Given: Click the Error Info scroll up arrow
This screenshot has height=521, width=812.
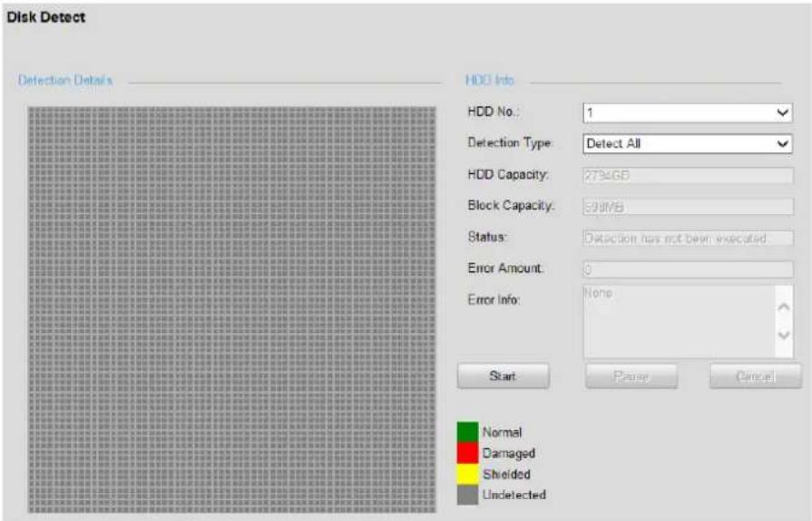Looking at the screenshot, I should pos(784,307).
